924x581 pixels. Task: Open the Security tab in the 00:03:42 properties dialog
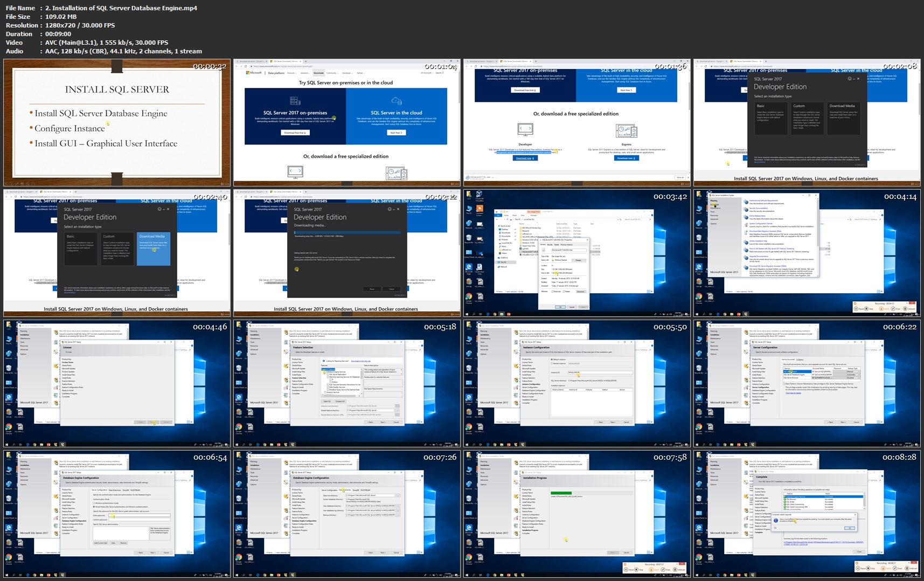pyautogui.click(x=551, y=245)
